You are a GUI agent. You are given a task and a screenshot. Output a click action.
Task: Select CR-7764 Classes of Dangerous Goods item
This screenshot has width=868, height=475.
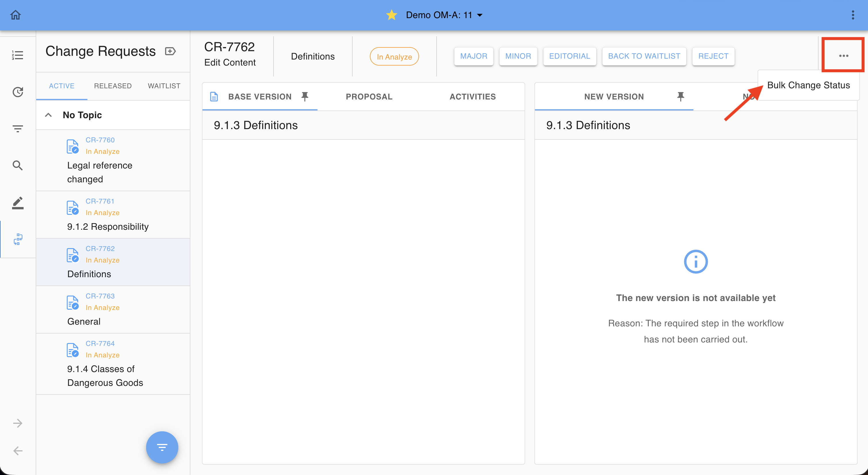(x=113, y=364)
